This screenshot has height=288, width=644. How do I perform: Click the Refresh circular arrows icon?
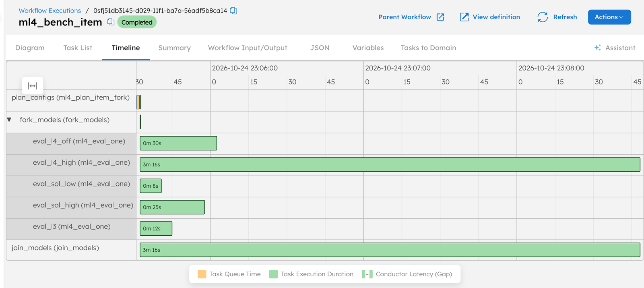click(x=543, y=17)
